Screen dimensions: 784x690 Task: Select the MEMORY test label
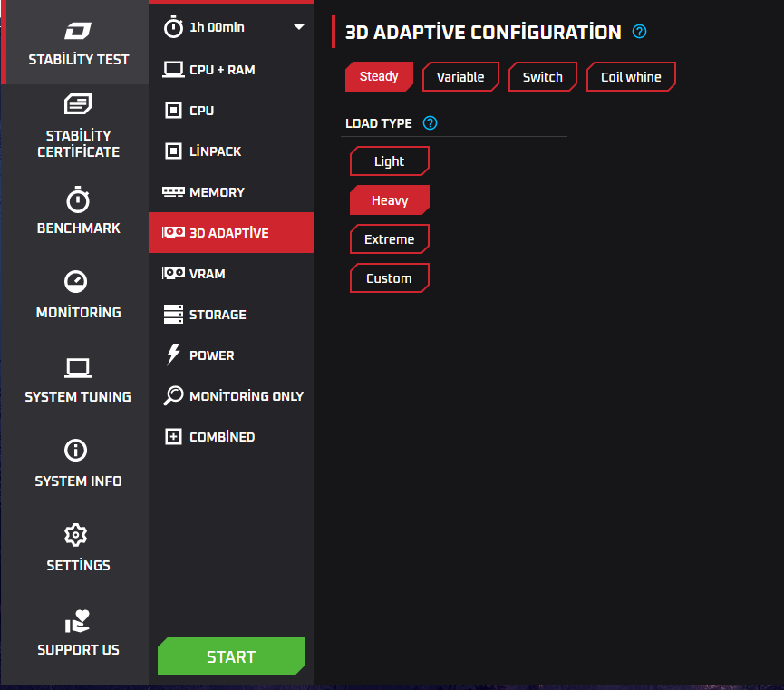click(x=217, y=192)
